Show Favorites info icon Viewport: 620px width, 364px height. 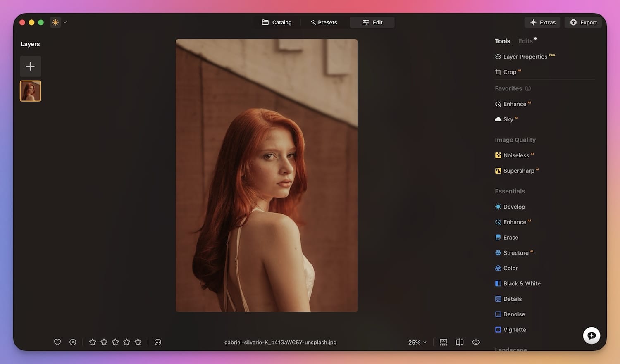point(528,88)
